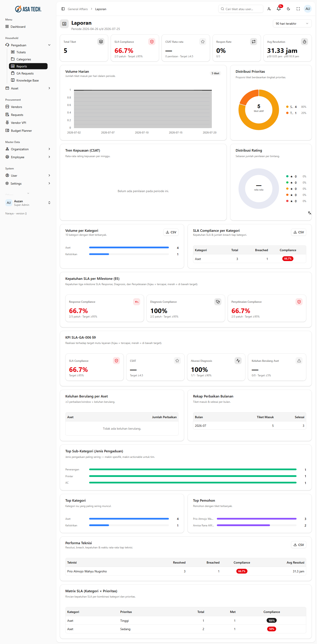Open the AU avatar in header
317x644 pixels.
click(308, 9)
